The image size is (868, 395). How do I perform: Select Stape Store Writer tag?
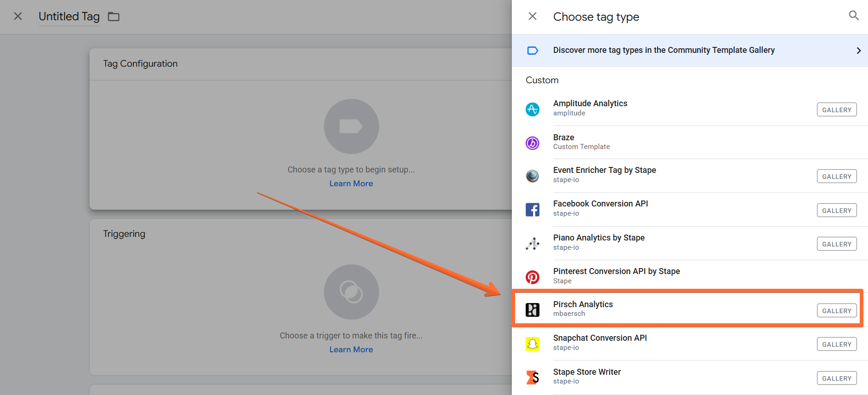click(690, 377)
